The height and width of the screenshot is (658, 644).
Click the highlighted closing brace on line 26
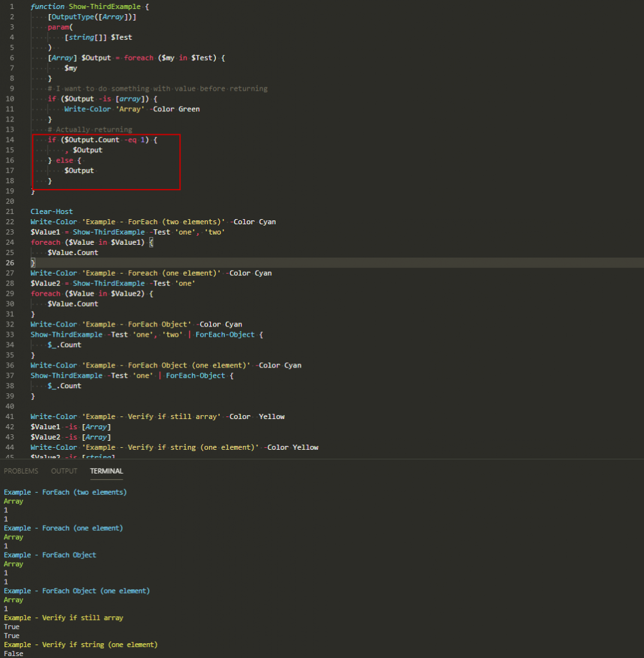coord(31,262)
